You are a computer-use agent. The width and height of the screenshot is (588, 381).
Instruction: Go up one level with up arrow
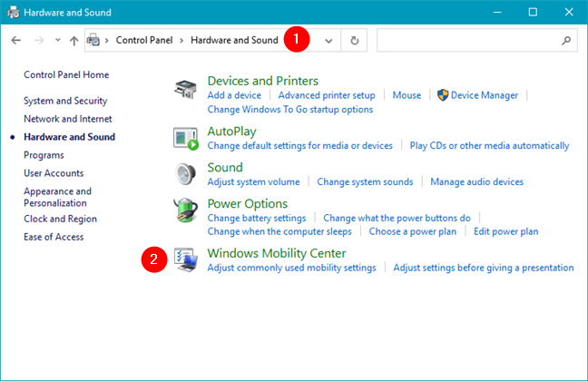point(73,41)
